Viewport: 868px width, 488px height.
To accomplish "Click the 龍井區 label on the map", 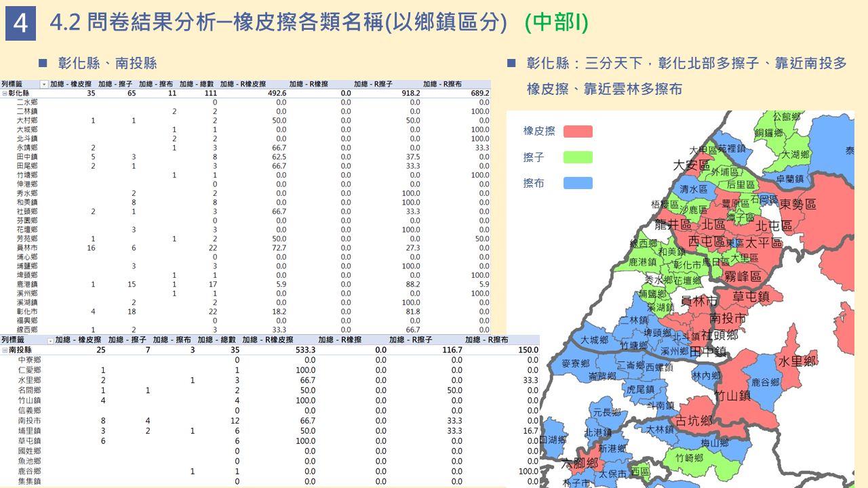I will click(673, 224).
